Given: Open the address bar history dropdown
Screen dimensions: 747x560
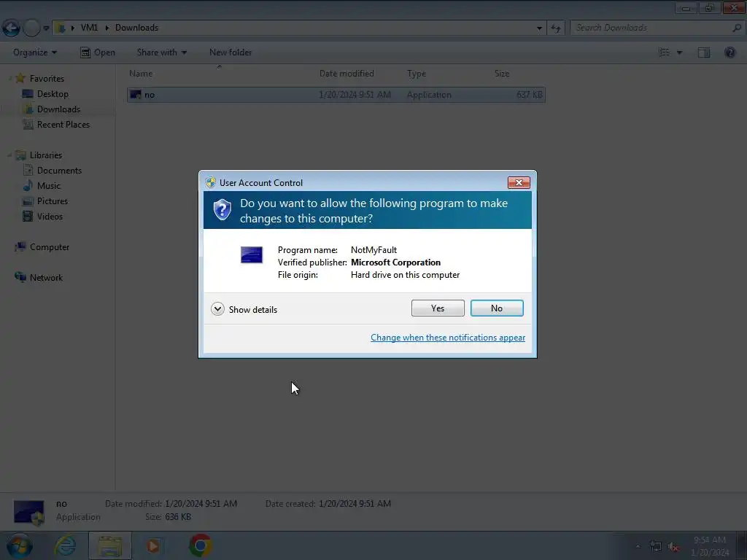Looking at the screenshot, I should click(539, 28).
